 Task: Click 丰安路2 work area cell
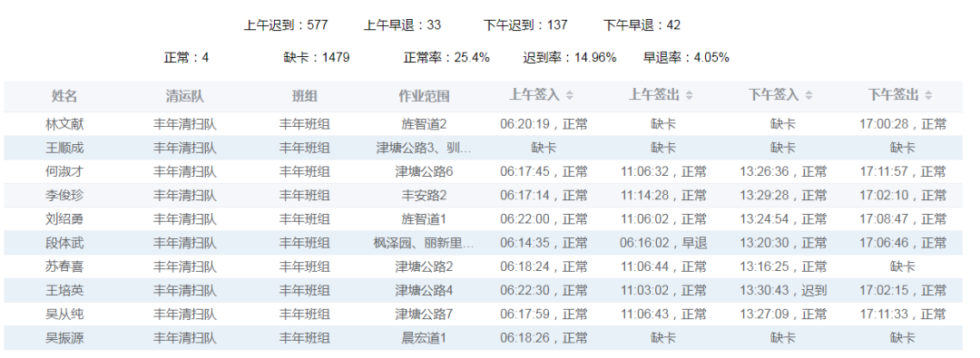point(425,195)
